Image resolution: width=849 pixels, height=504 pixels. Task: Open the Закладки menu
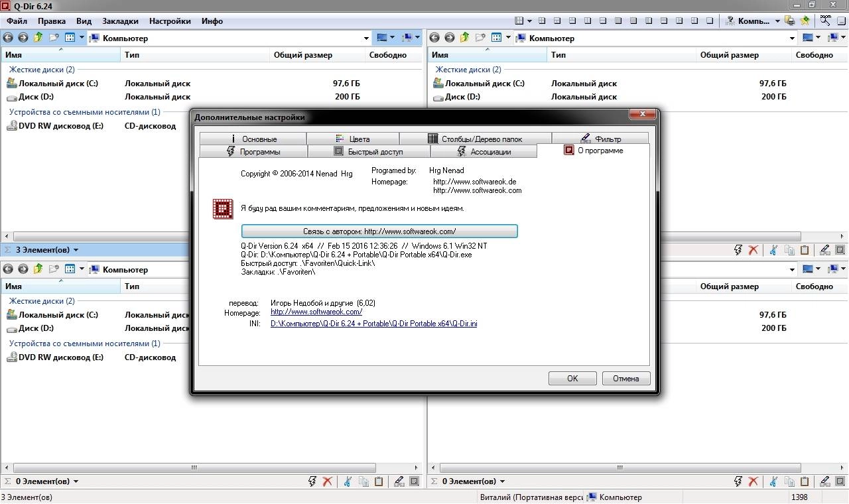(x=120, y=21)
